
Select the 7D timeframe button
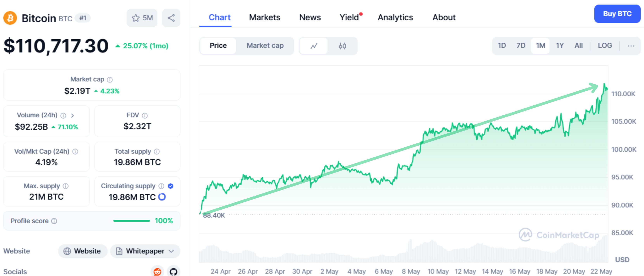[x=521, y=46]
